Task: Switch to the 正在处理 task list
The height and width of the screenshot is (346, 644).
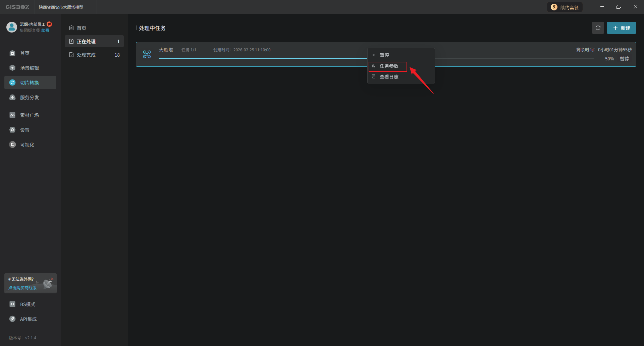Action: [x=86, y=42]
